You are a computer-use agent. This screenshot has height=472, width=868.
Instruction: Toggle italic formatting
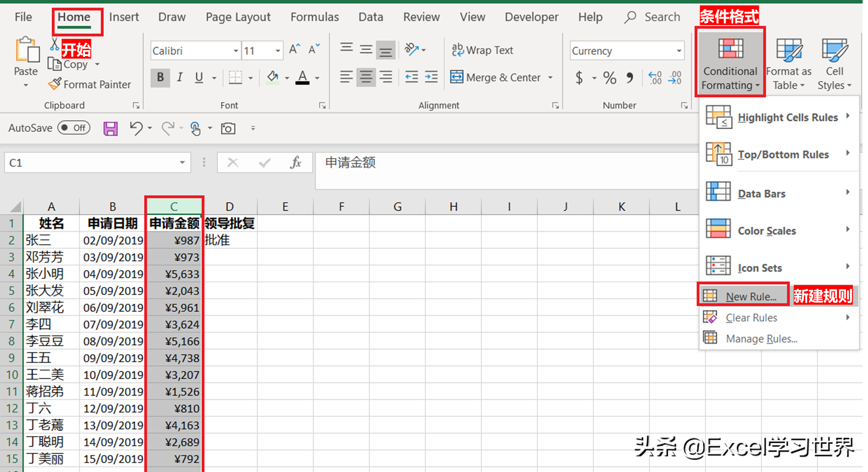(x=180, y=77)
